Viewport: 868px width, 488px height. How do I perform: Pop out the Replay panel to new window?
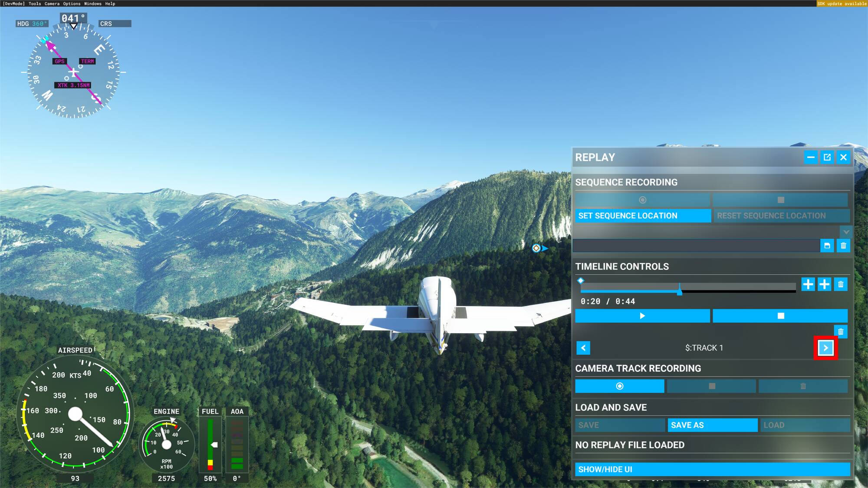click(x=827, y=157)
